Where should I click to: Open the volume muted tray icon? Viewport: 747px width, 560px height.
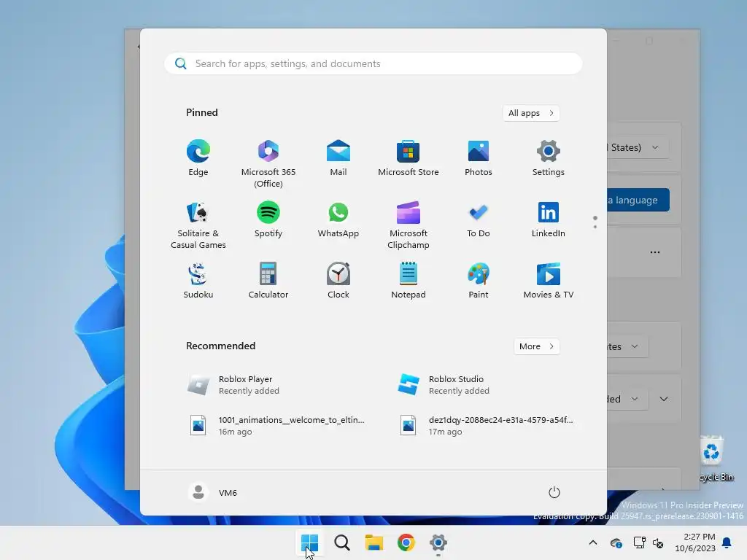(658, 542)
